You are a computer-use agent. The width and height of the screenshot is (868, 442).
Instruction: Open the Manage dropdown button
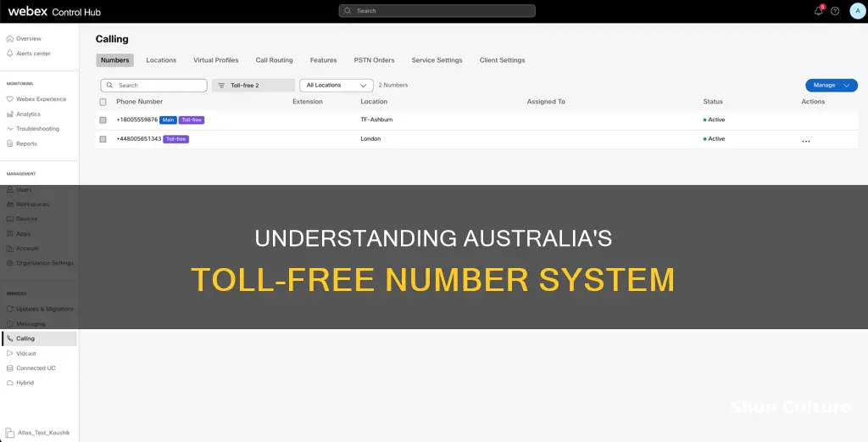(x=832, y=86)
